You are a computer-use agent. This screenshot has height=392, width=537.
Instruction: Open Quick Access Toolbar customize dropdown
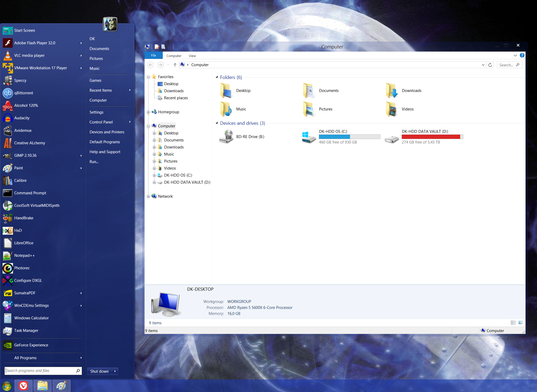tap(169, 47)
